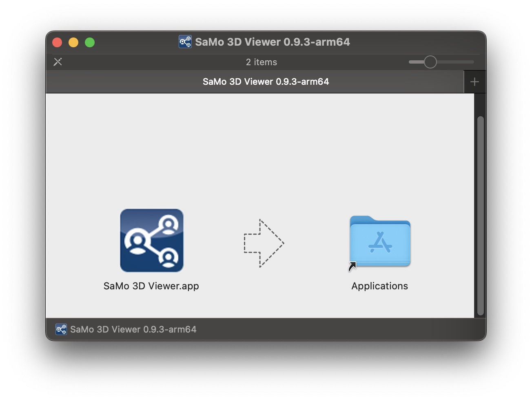Click the vertical scrollbar on the right
Image resolution: width=532 pixels, height=401 pixels.
(480, 215)
